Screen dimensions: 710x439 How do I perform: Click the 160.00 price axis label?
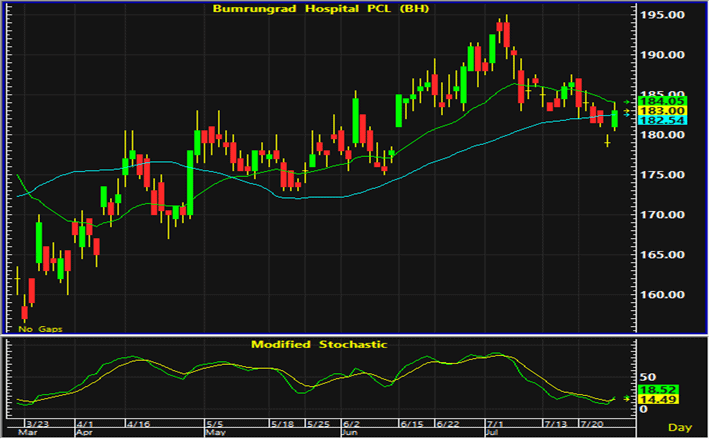[662, 295]
